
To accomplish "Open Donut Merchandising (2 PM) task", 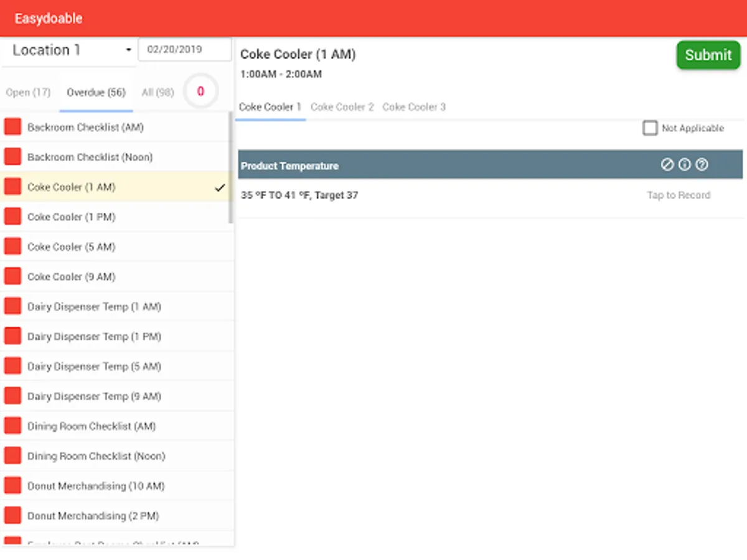I will pos(117,515).
